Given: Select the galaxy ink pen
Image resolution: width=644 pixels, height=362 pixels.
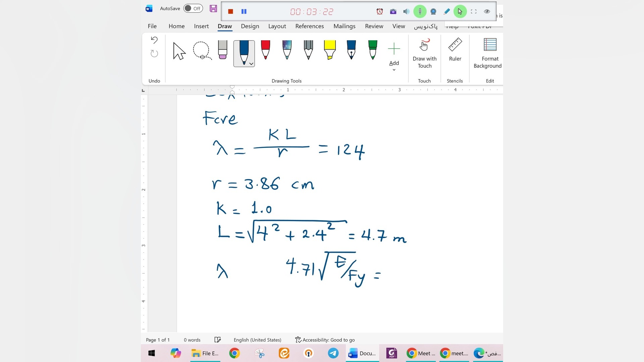Looking at the screenshot, I should [287, 50].
